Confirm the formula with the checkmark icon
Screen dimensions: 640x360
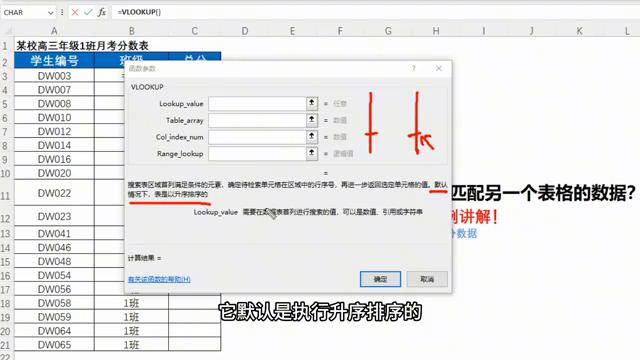pos(88,12)
